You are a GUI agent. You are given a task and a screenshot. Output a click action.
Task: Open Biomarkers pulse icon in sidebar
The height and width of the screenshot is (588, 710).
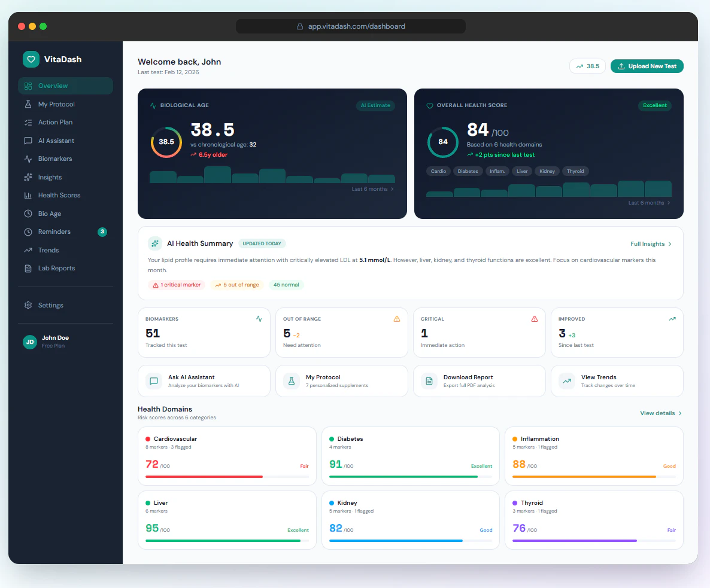click(x=28, y=159)
